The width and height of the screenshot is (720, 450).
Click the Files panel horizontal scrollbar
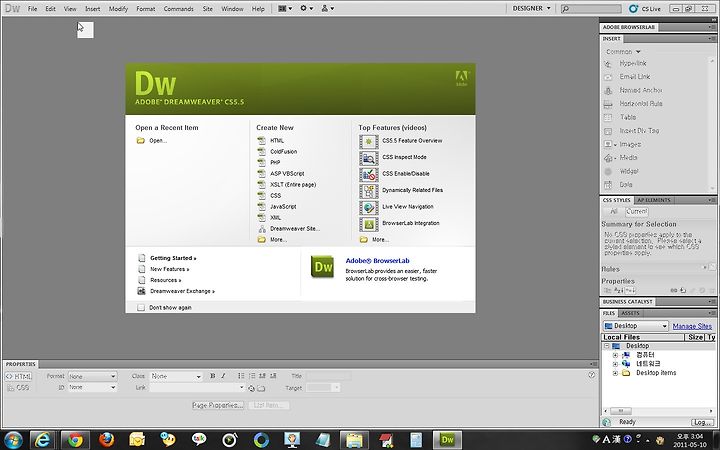pyautogui.click(x=658, y=411)
